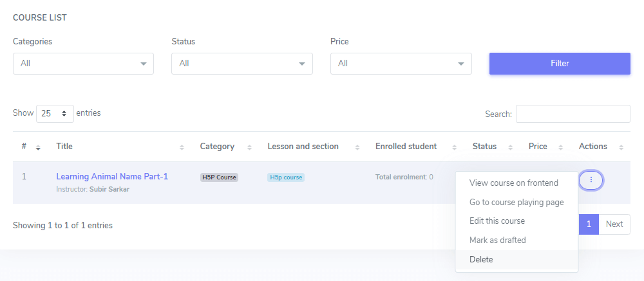Viewport: 644px width, 281px height.
Task: Click the three-dot actions icon button
Action: click(x=591, y=180)
